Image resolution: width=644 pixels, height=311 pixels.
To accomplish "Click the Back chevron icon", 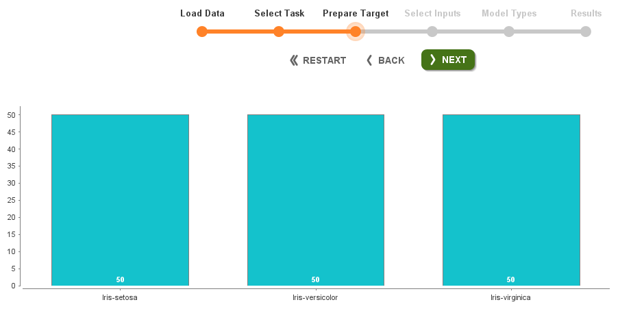I will click(369, 60).
